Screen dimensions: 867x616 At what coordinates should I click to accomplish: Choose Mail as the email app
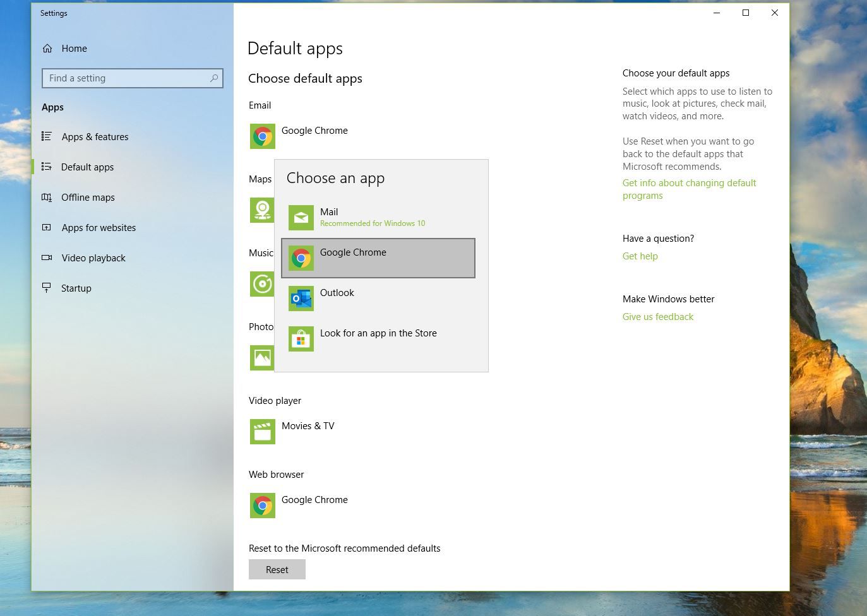pos(378,218)
